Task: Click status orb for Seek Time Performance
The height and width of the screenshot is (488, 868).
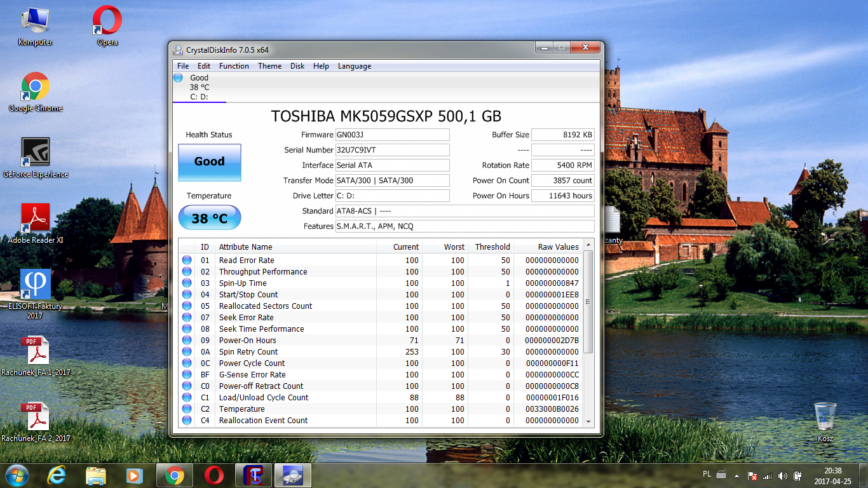Action: click(187, 329)
